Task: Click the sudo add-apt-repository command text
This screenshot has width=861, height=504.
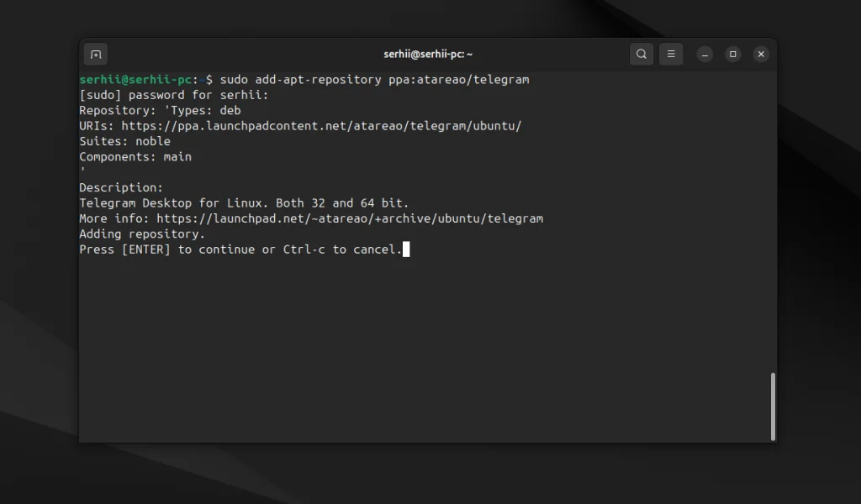Action: click(x=374, y=80)
